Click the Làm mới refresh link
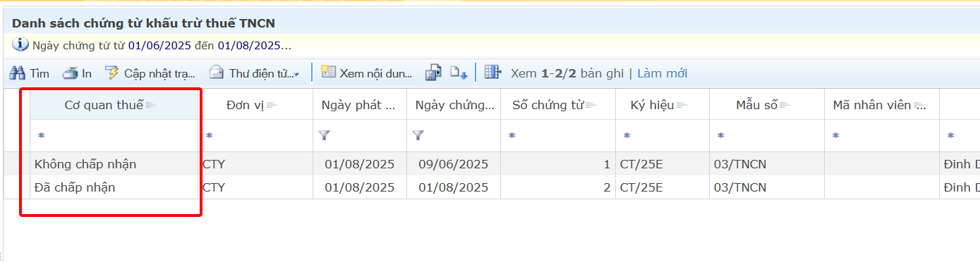The height and width of the screenshot is (262, 980). [663, 73]
